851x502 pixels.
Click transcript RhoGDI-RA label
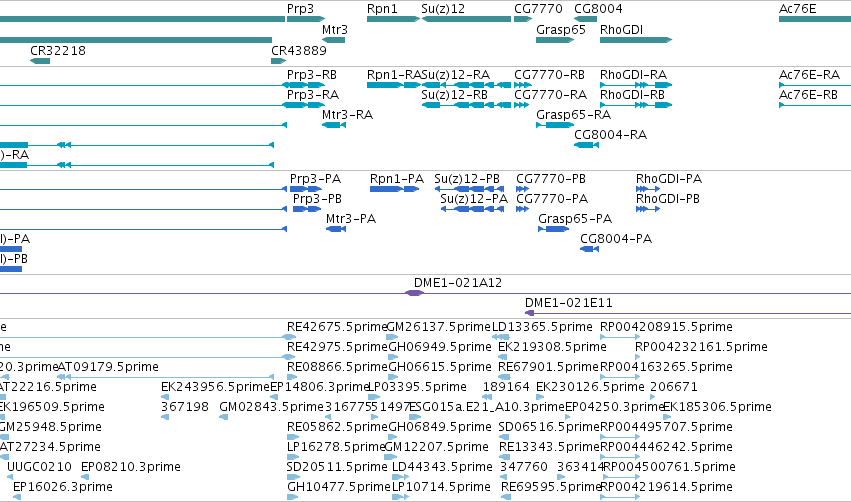click(633, 74)
